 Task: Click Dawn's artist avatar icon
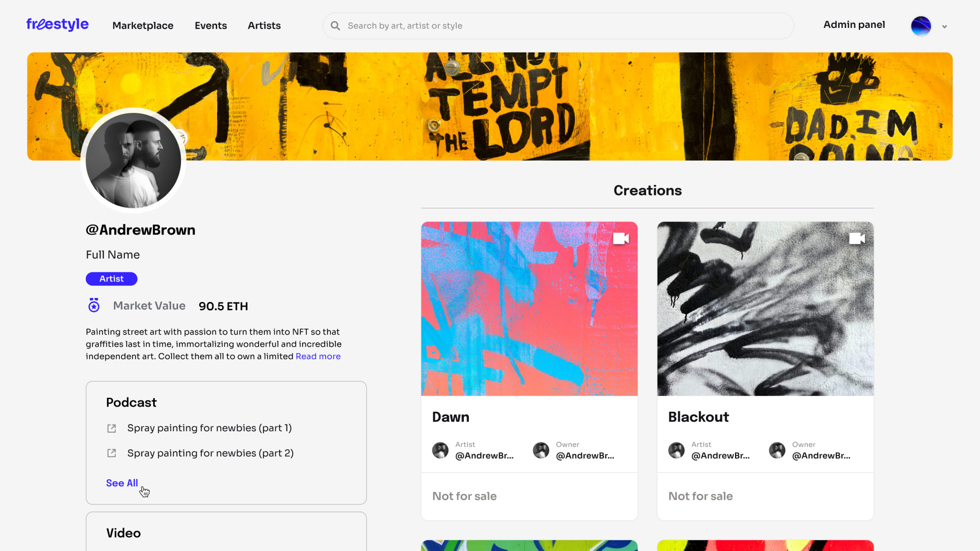tap(440, 450)
